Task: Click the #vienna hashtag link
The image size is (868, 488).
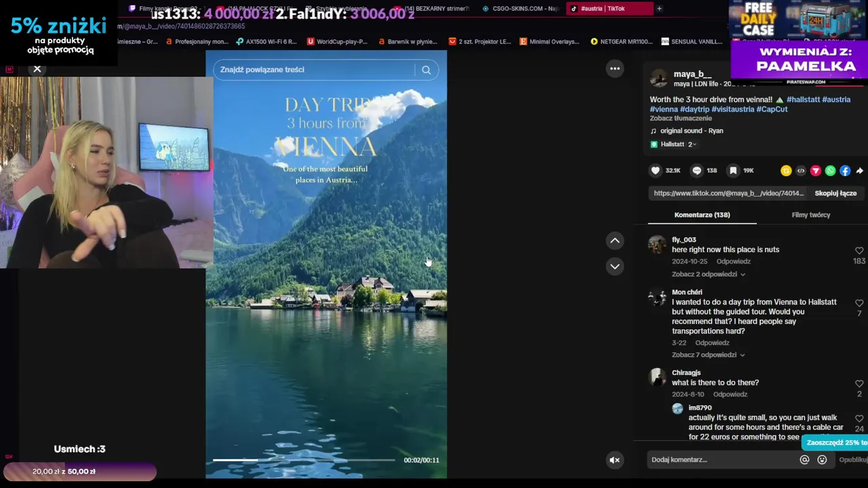Action: (x=664, y=109)
